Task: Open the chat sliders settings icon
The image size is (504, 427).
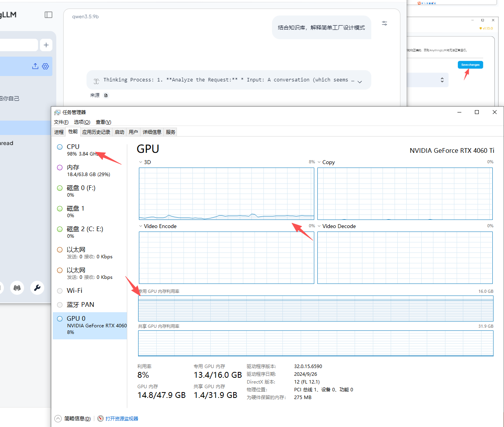Action: point(384,24)
